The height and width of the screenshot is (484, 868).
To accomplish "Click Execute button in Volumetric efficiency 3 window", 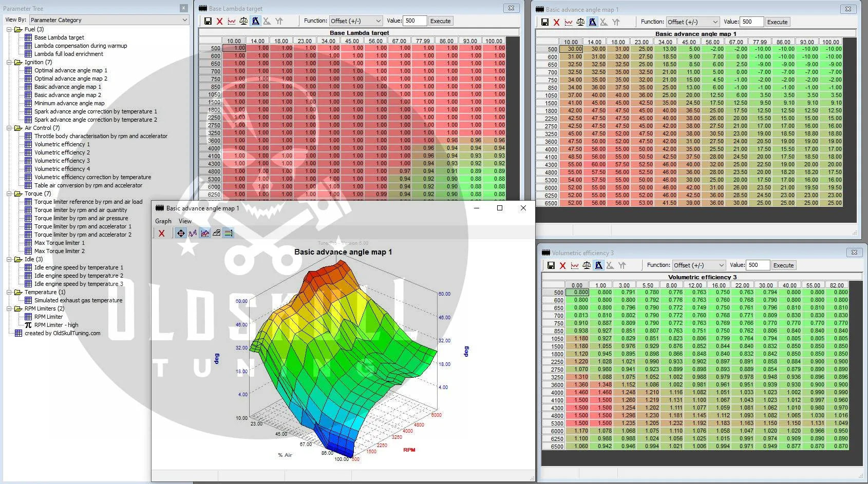I will coord(783,265).
